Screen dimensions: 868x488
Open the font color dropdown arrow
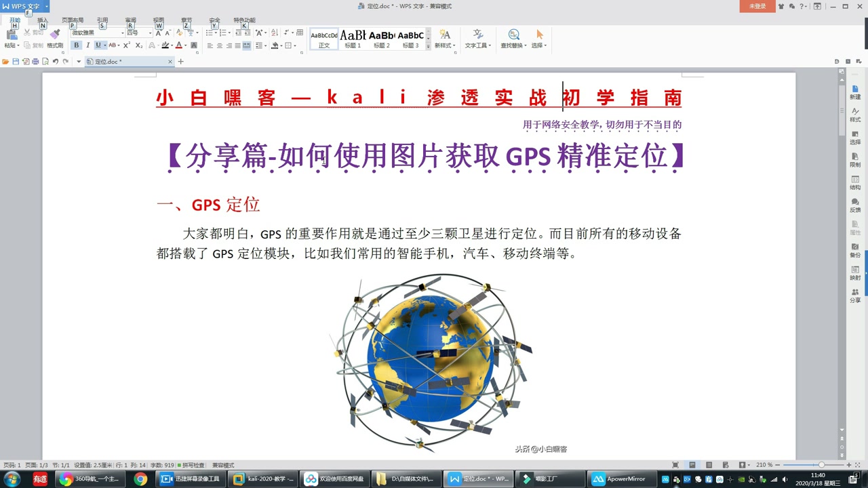pyautogui.click(x=186, y=45)
